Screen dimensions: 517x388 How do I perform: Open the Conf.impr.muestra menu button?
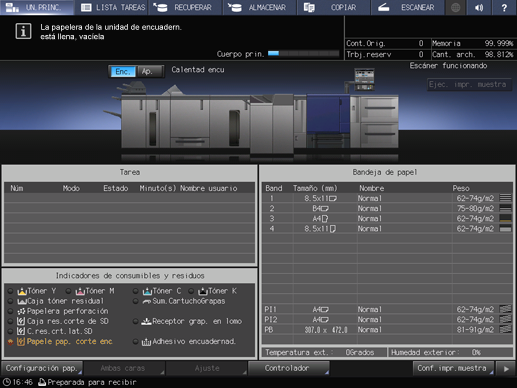[x=453, y=368]
